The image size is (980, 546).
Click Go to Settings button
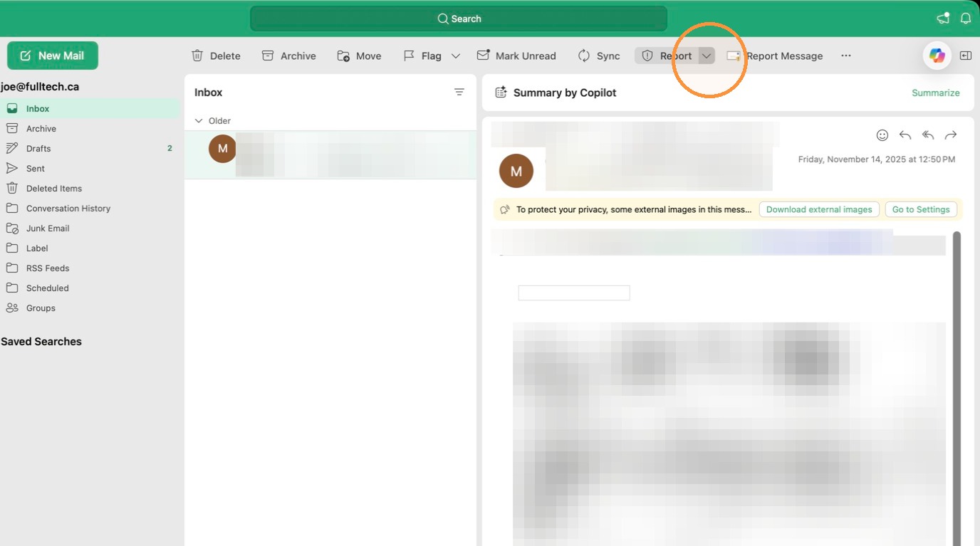click(921, 209)
